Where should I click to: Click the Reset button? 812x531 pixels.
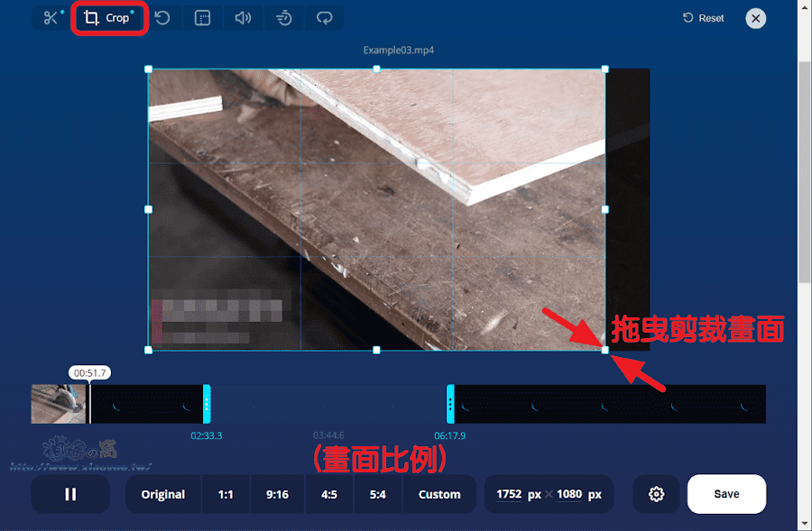pos(703,18)
